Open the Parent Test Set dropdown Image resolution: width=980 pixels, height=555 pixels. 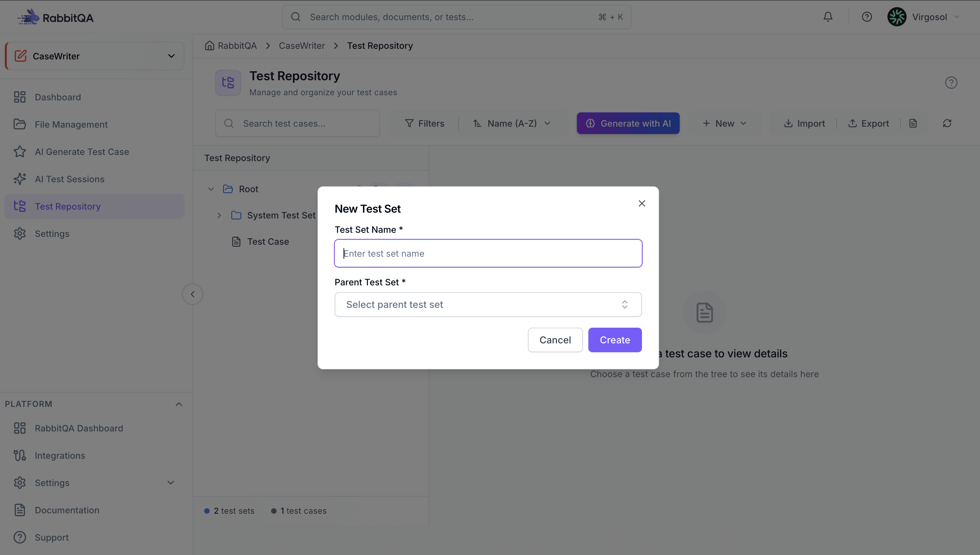click(488, 304)
